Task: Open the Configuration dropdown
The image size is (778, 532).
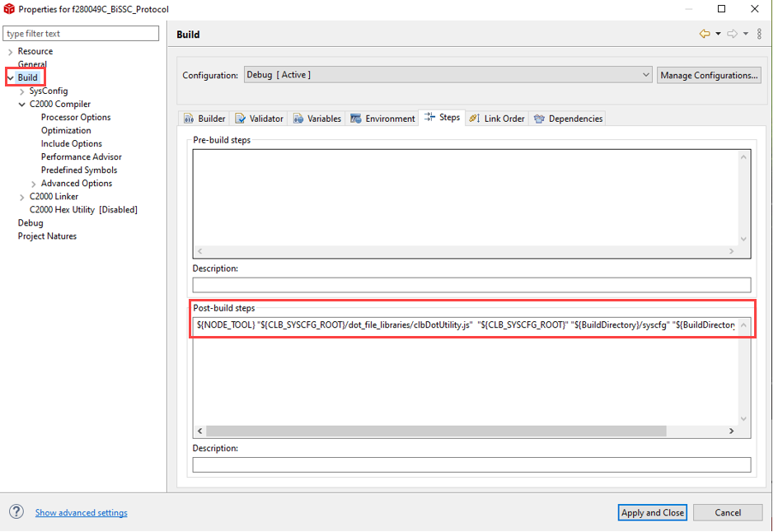Action: pyautogui.click(x=448, y=75)
